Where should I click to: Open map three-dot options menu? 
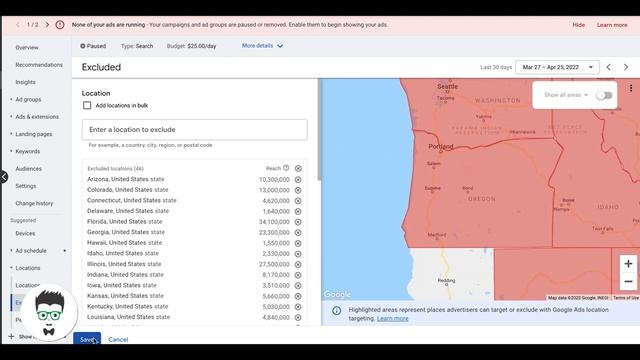click(x=631, y=88)
